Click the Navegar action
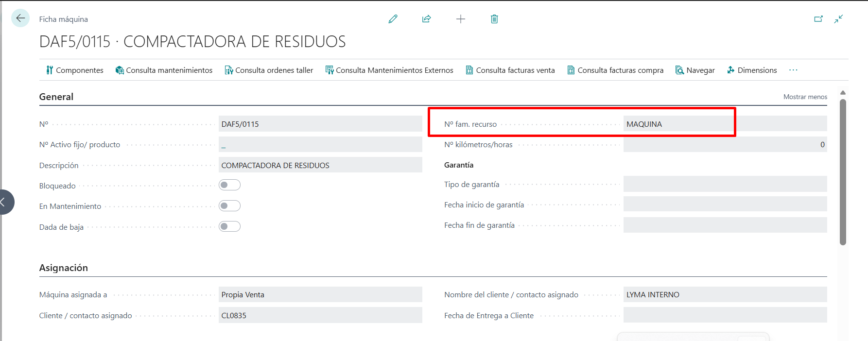Viewport: 868px width, 341px height. pyautogui.click(x=695, y=70)
